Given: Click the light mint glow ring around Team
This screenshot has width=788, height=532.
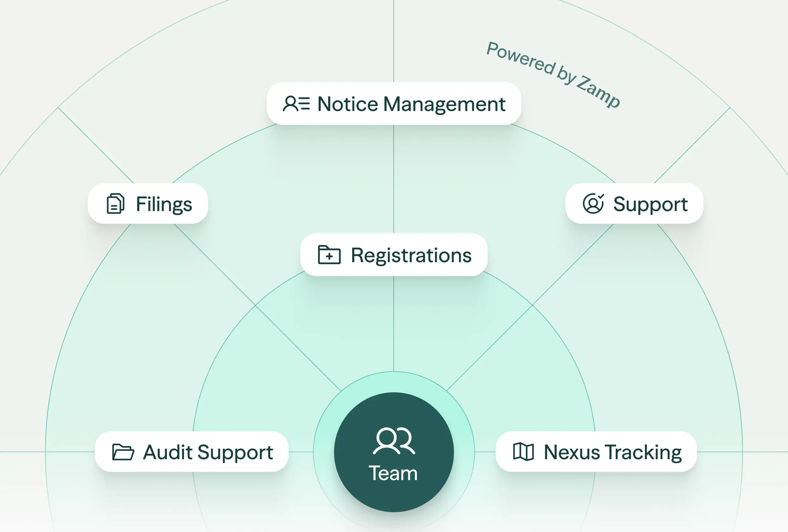Looking at the screenshot, I should (x=394, y=382).
